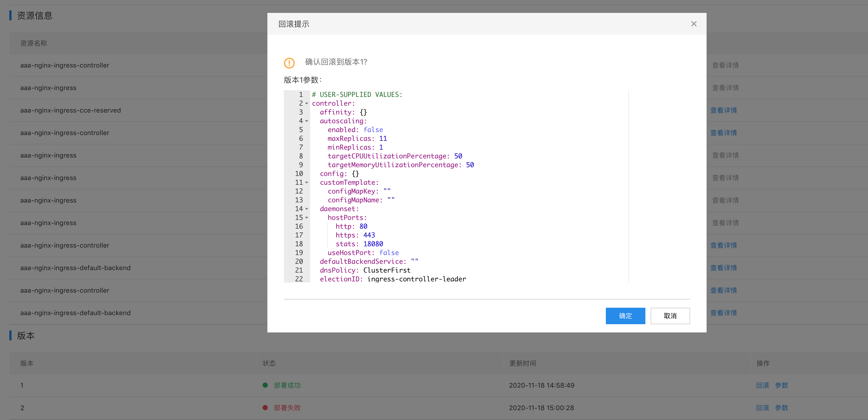Click the 'http: 80' line
The image size is (868, 420).
click(x=351, y=226)
